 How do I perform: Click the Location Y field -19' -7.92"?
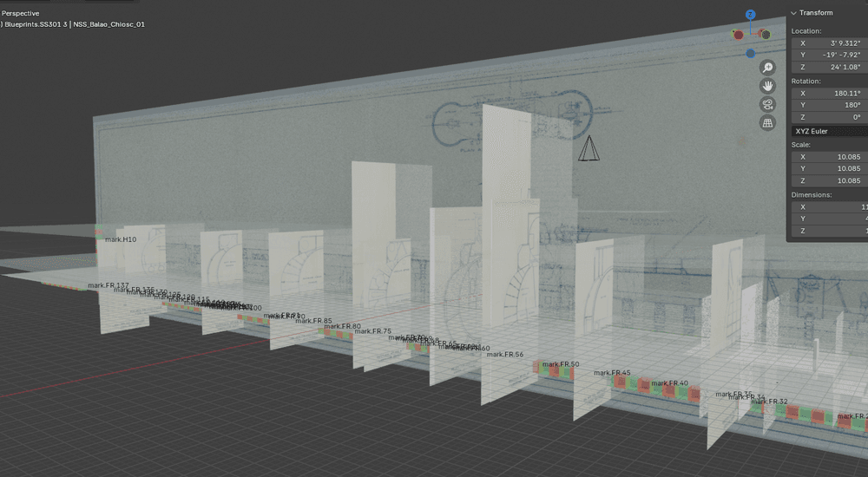pos(830,55)
